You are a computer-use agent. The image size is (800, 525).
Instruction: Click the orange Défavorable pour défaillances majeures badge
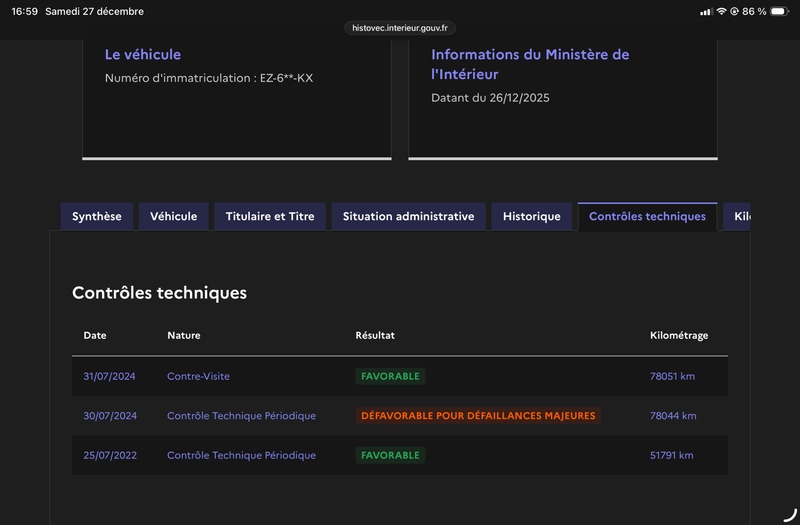(x=478, y=416)
